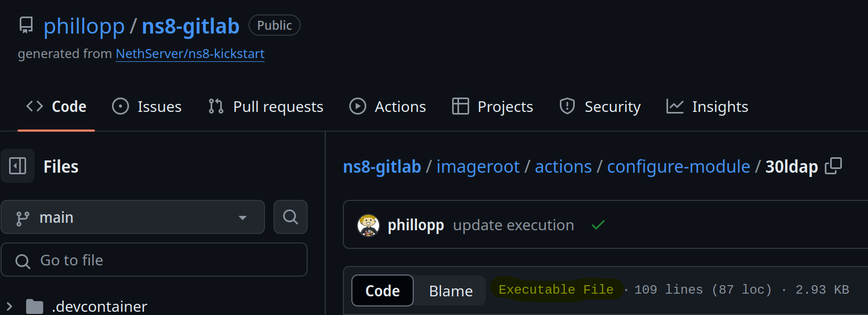Open the file search magnifying glass
This screenshot has height=315, width=868.
290,217
